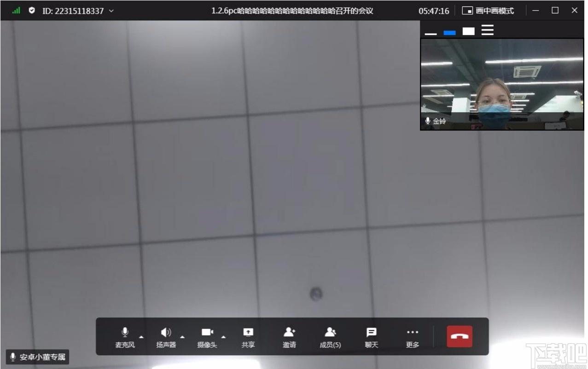The image size is (588, 369).
Task: Expand microphone device options arrow
Action: click(x=141, y=337)
